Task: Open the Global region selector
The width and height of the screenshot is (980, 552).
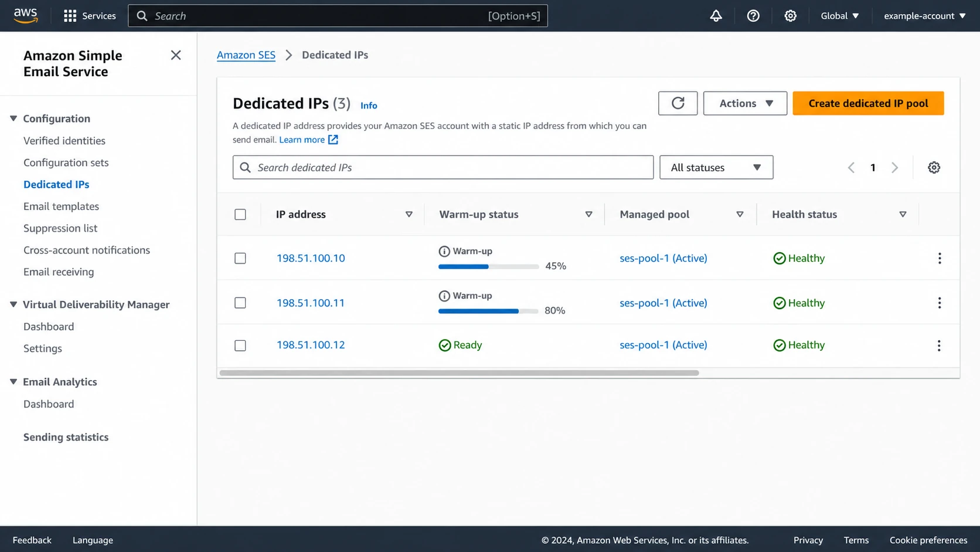Action: tap(839, 16)
